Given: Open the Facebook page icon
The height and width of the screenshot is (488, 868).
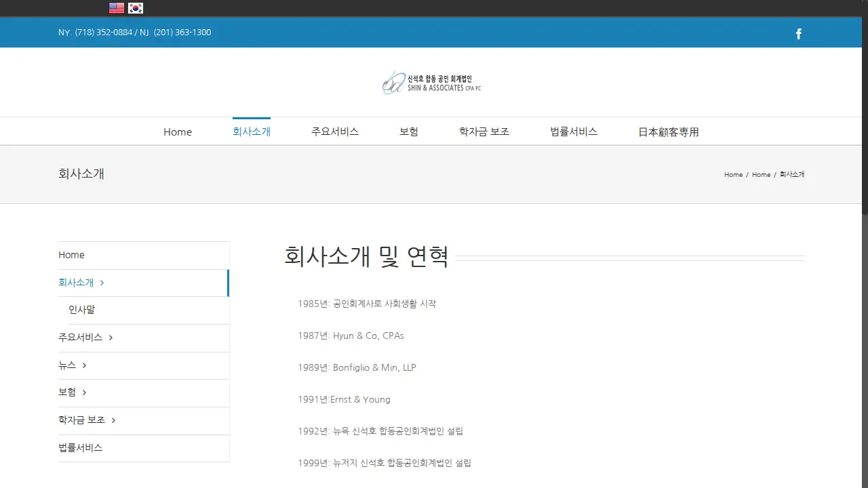Looking at the screenshot, I should coord(799,34).
